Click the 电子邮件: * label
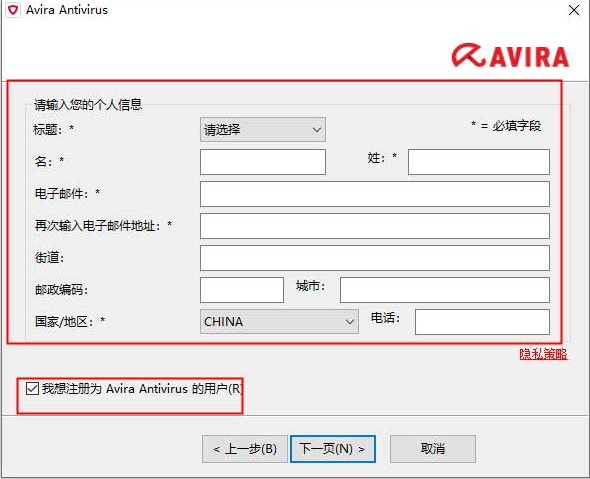Image resolution: width=590 pixels, height=479 pixels. (67, 194)
